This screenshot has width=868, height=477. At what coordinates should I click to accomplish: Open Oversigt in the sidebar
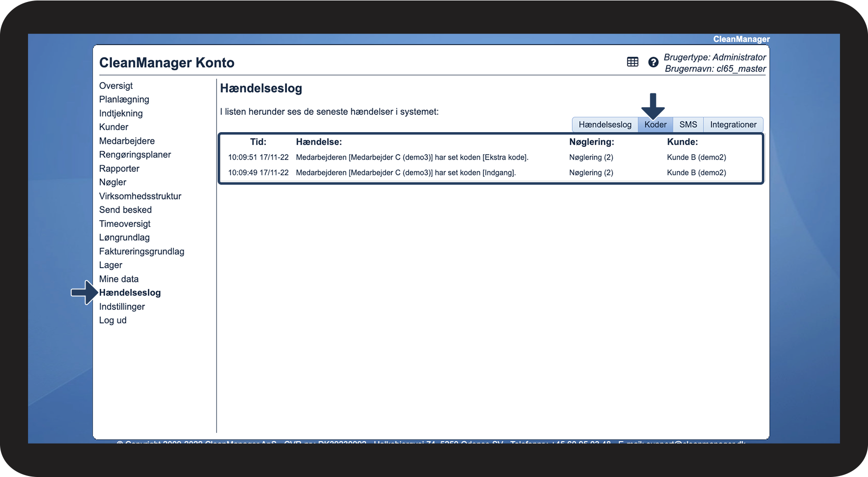click(x=116, y=86)
